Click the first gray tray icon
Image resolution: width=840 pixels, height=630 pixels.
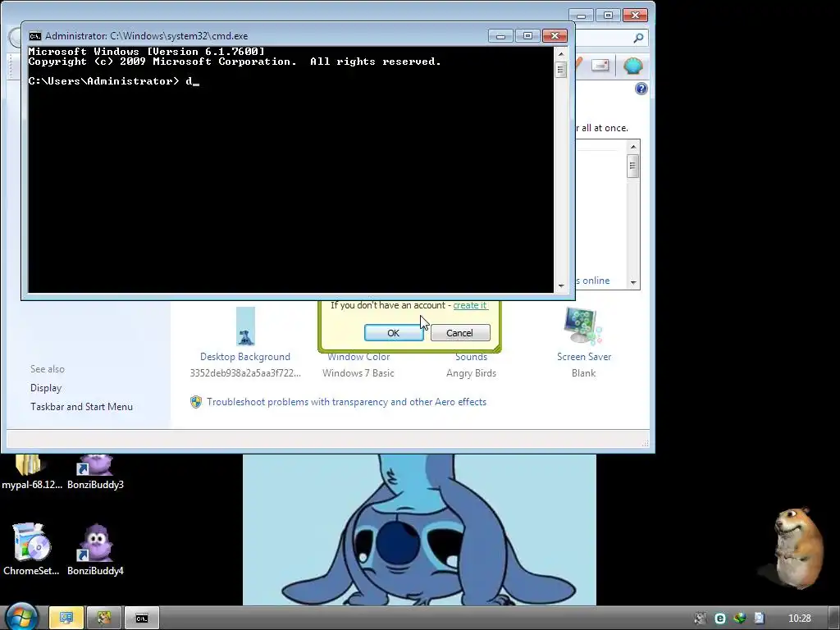pyautogui.click(x=701, y=619)
